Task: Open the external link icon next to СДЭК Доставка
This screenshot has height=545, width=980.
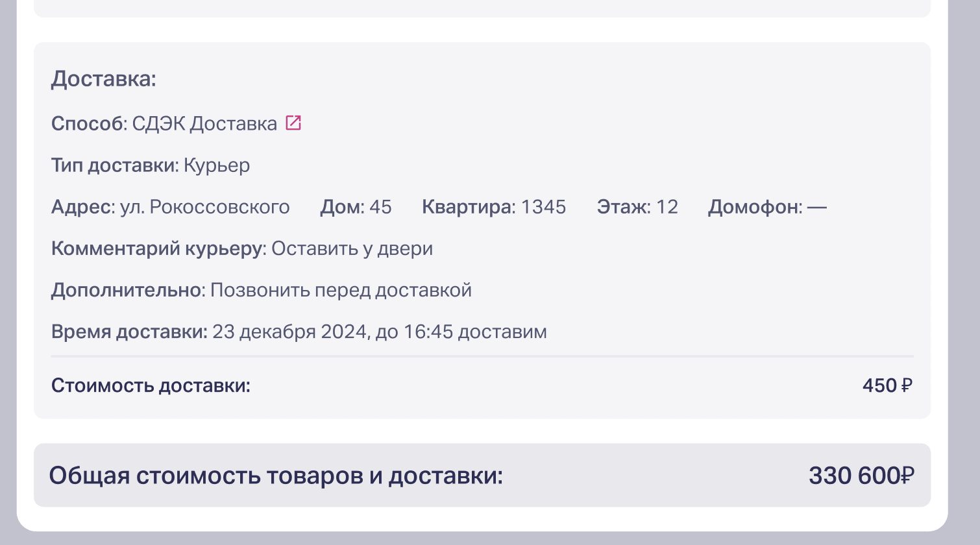Action: [x=293, y=123]
